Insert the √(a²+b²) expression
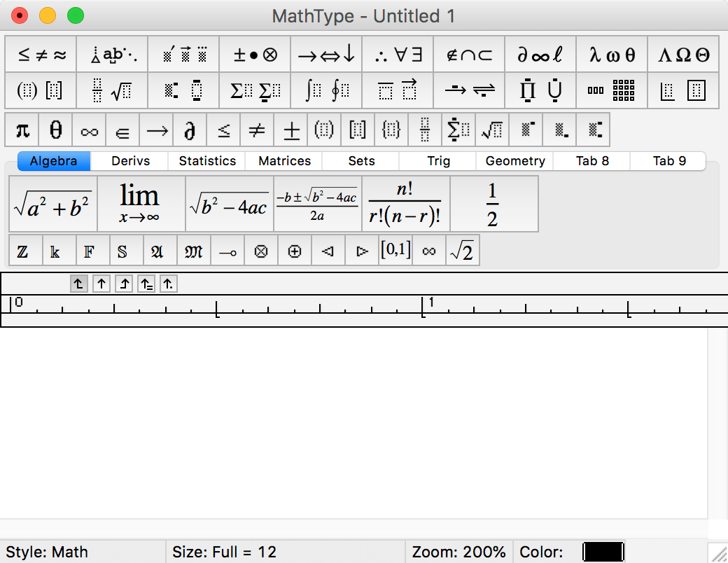The height and width of the screenshot is (563, 728). (x=53, y=204)
